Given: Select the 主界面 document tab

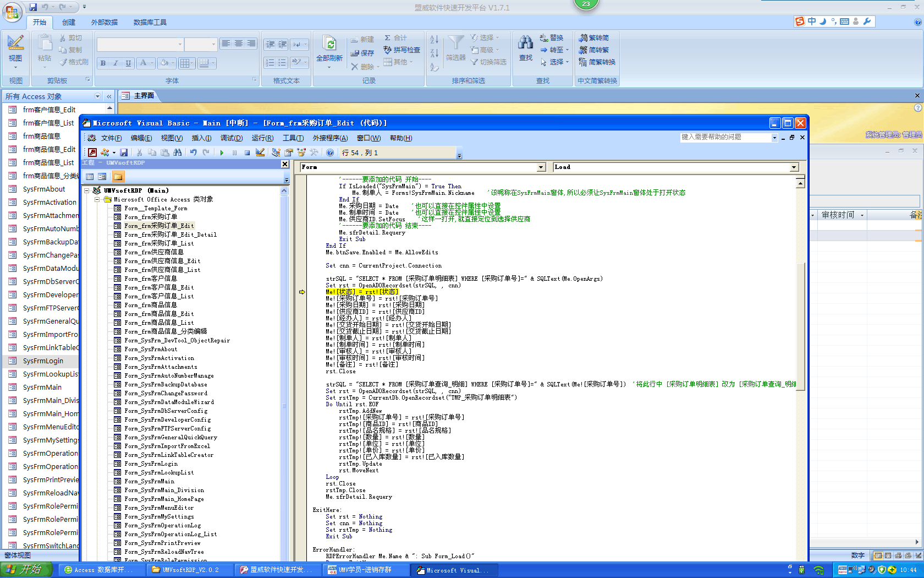Looking at the screenshot, I should [139, 96].
